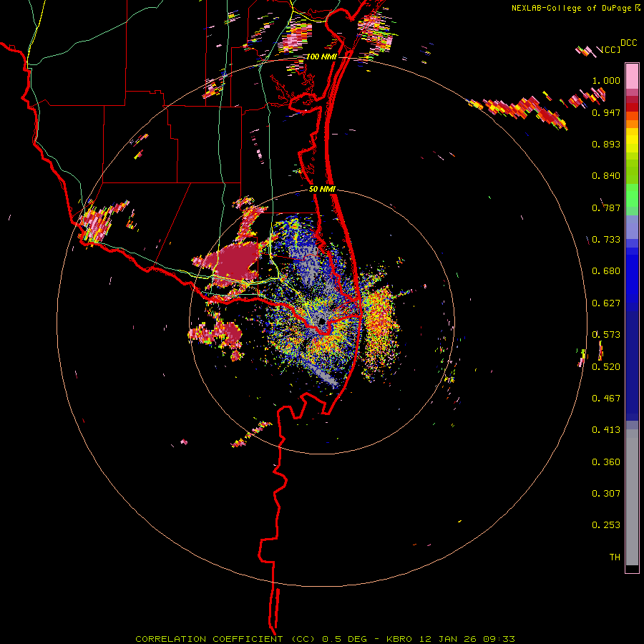The height and width of the screenshot is (644, 644).
Task: Click the bottom caption with product name and timestamp
Action: [x=325, y=639]
